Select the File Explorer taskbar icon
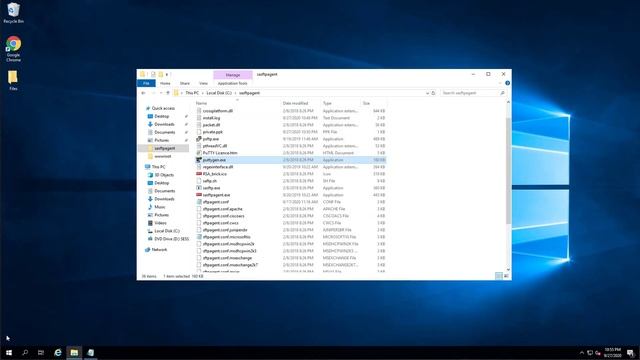This screenshot has width=640, height=360. coord(74,353)
